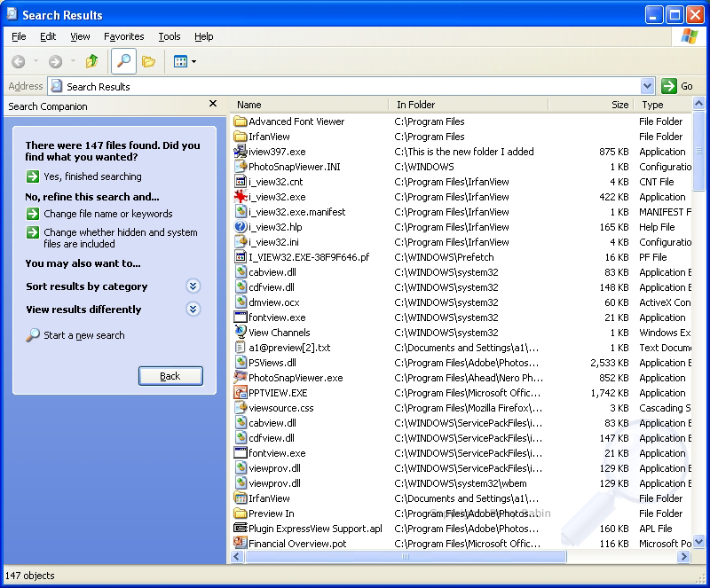
Task: Click the dmview.ocx file icon
Action: point(240,302)
